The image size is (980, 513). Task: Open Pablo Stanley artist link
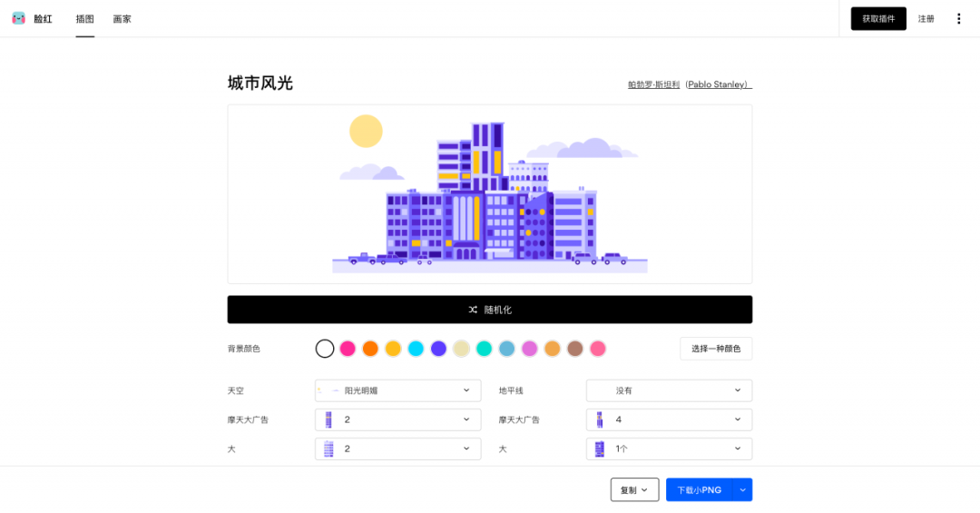pos(690,84)
